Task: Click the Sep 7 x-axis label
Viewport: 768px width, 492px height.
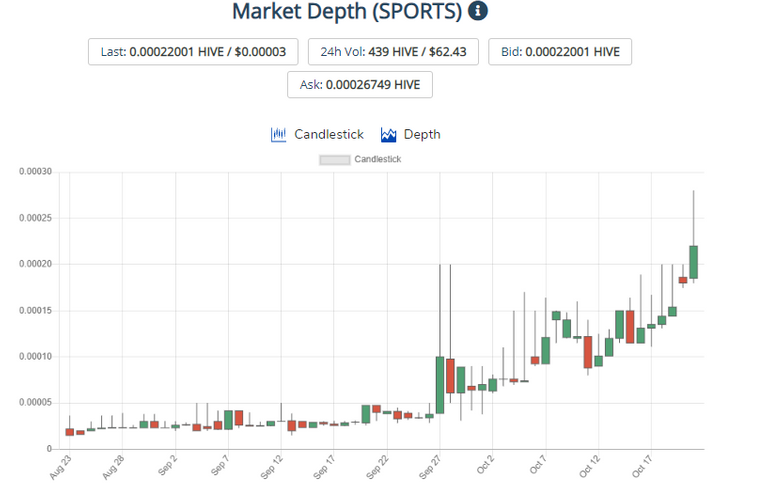Action: click(220, 466)
